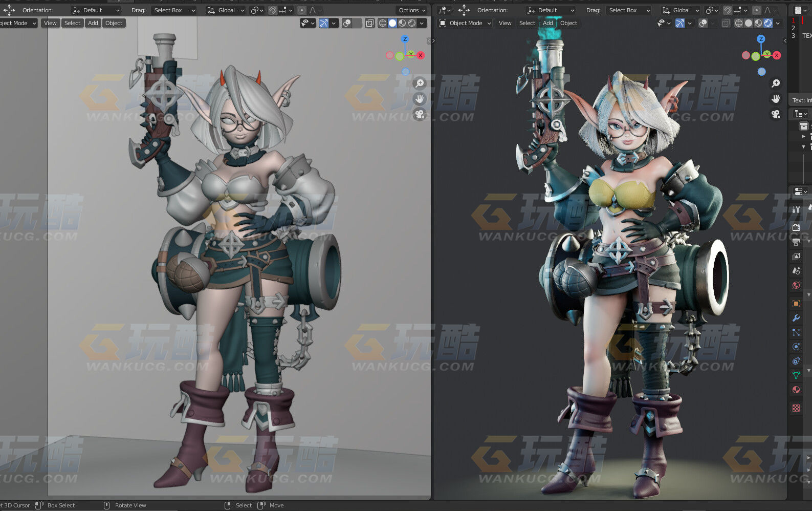Open Global transform orientation in solid-shaded viewport
The height and width of the screenshot is (511, 812).
(226, 10)
